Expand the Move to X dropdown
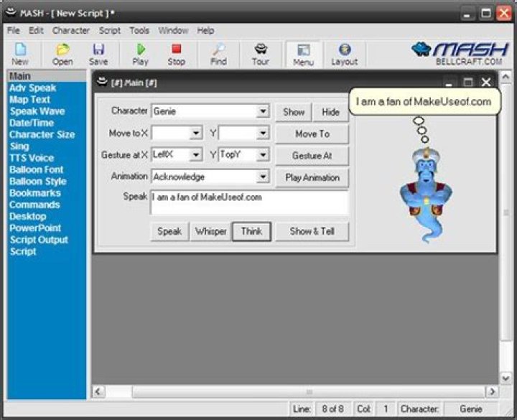This screenshot has width=517, height=420. (x=196, y=134)
